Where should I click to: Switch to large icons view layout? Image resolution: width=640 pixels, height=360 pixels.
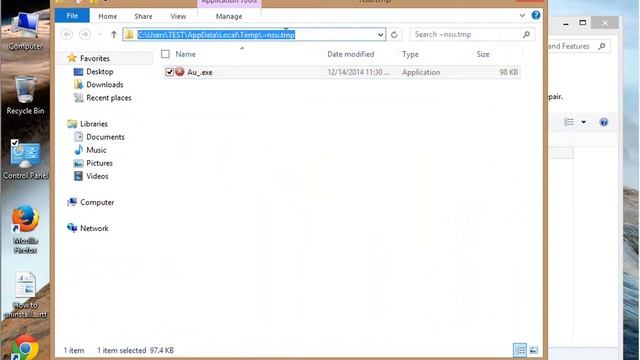[x=533, y=350]
